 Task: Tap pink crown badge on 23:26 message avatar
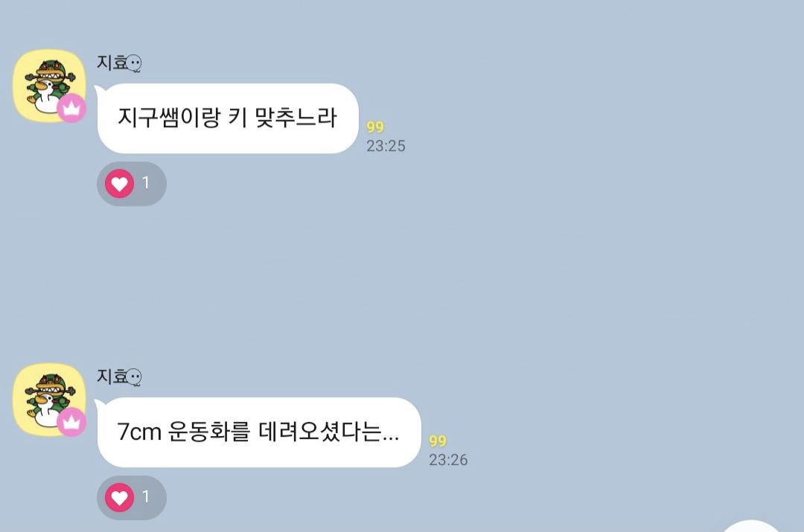pyautogui.click(x=71, y=422)
